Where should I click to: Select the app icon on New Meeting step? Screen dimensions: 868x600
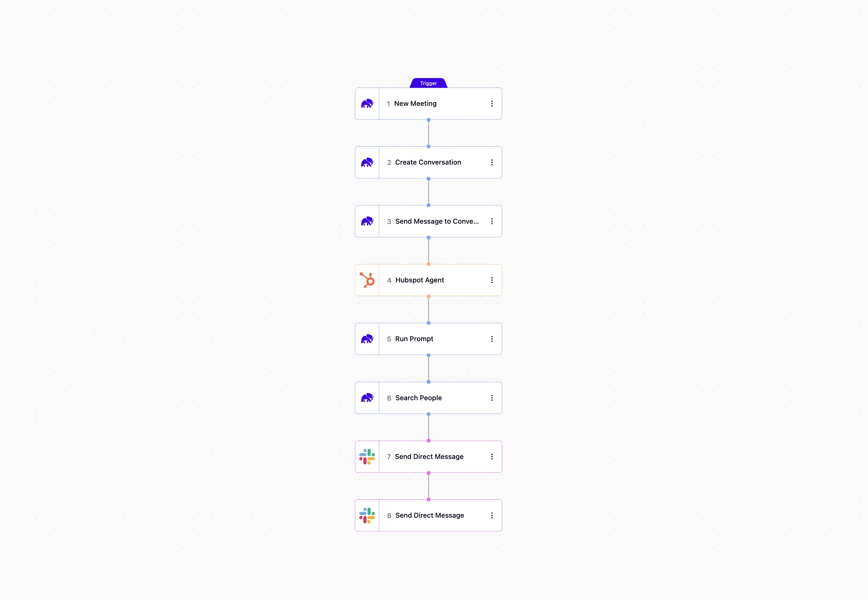pos(367,104)
